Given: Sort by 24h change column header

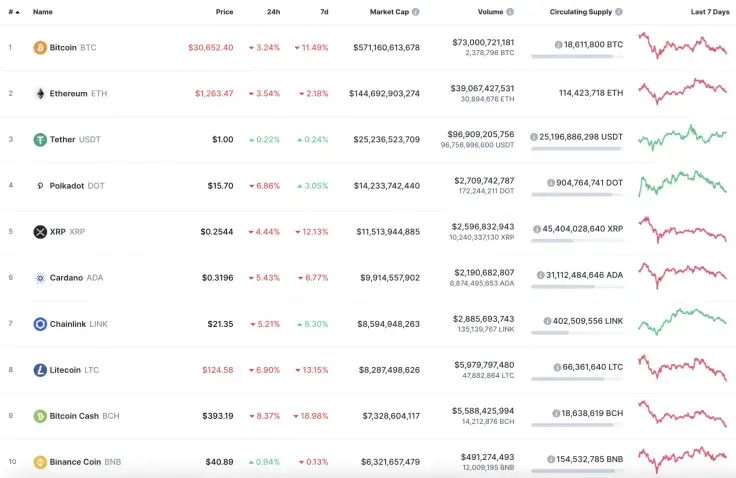Looking at the screenshot, I should coord(273,12).
